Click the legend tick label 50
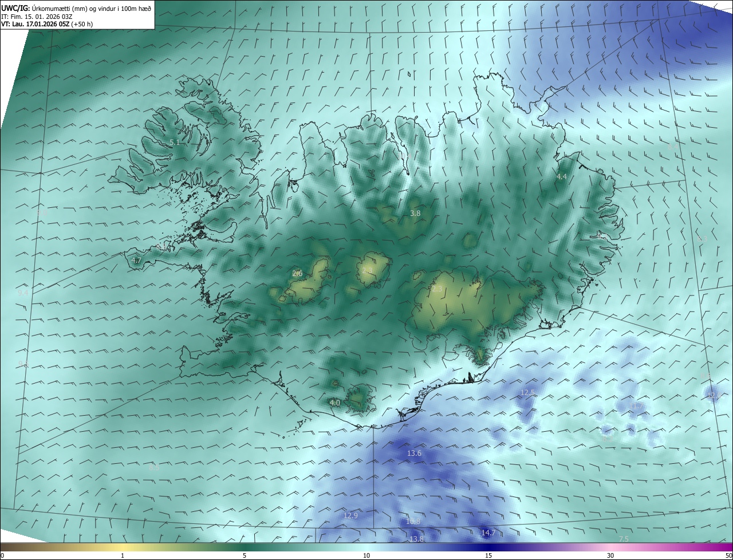 click(728, 555)
